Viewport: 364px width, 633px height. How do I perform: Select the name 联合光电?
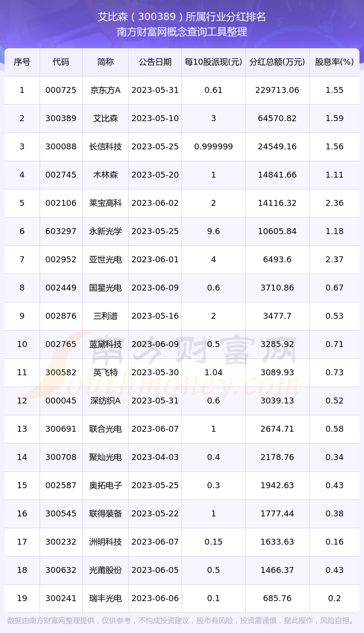[106, 429]
